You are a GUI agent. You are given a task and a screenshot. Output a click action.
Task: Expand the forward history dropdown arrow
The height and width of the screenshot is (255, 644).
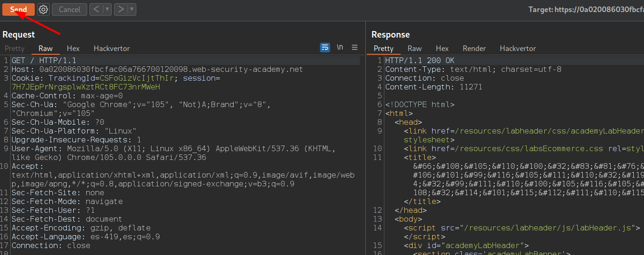click(132, 9)
